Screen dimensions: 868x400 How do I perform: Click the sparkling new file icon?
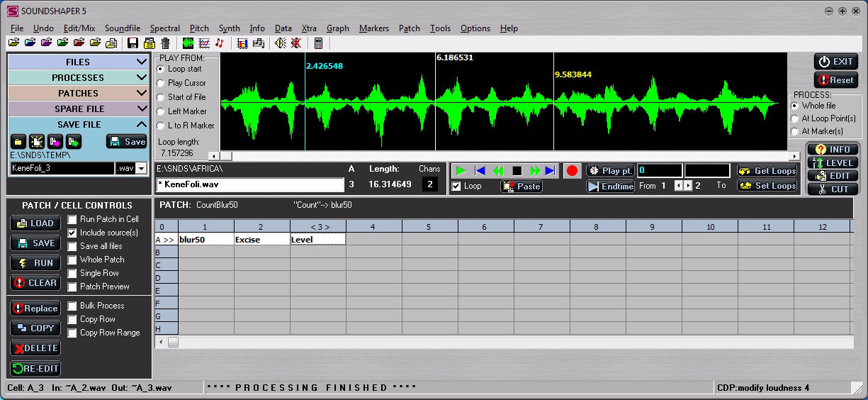pos(37,141)
